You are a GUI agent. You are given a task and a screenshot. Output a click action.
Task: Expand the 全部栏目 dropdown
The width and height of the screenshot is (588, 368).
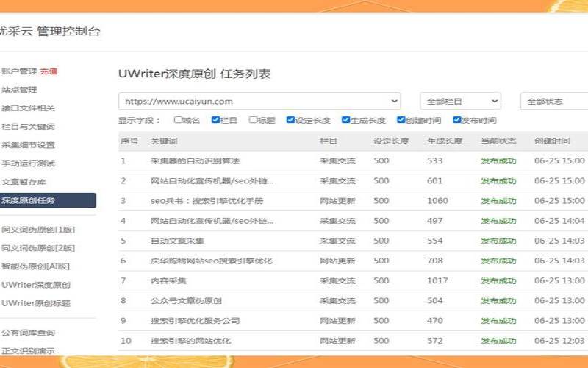click(x=461, y=101)
